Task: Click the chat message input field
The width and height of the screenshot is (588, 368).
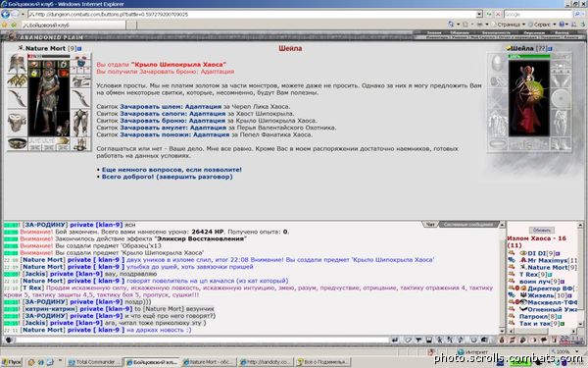Action: (x=202, y=341)
